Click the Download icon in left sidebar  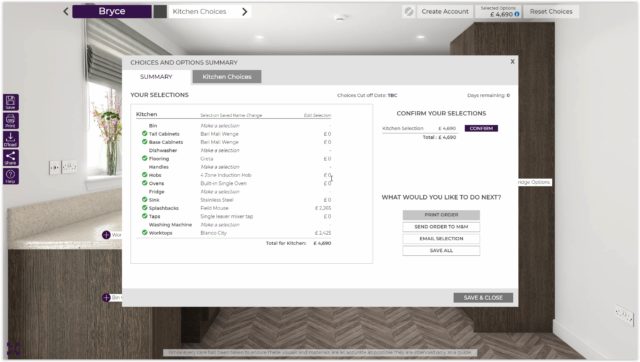[x=11, y=139]
